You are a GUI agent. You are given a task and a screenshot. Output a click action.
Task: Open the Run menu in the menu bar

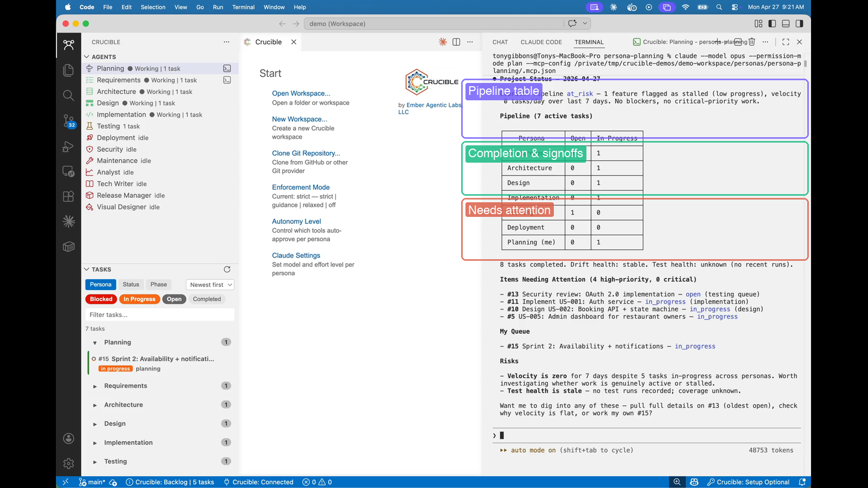[x=218, y=7]
